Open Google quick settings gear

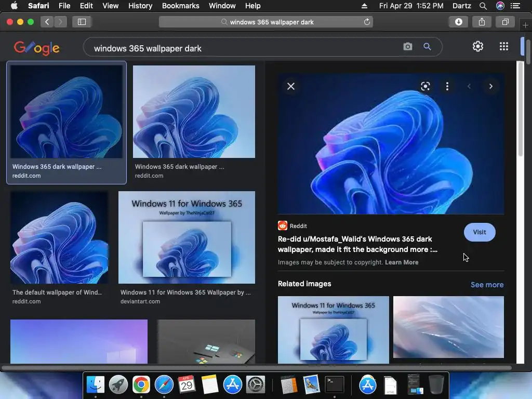(x=478, y=46)
